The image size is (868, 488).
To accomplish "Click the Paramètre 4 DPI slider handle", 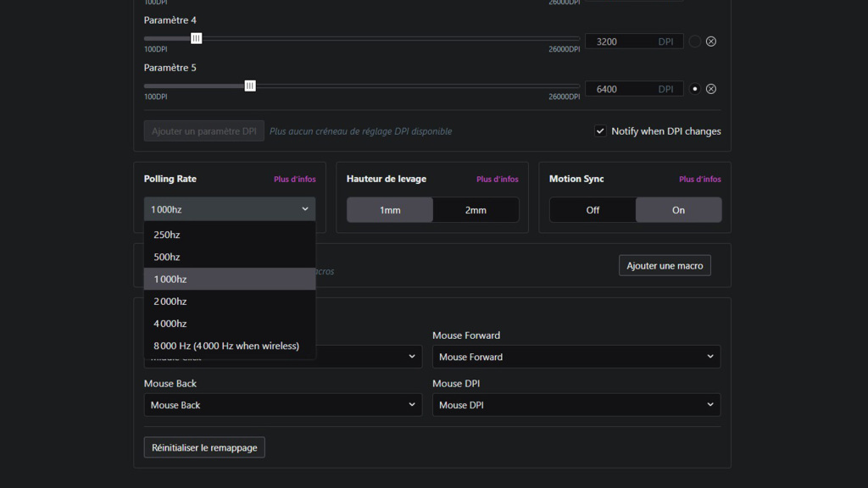I will pos(196,38).
